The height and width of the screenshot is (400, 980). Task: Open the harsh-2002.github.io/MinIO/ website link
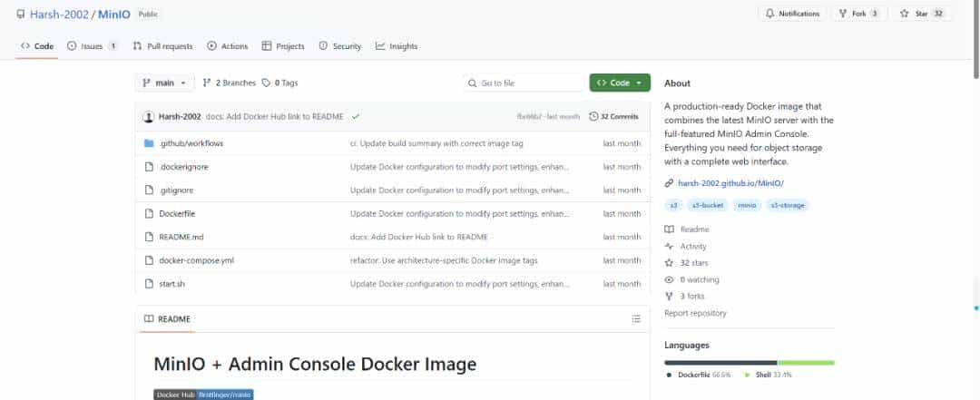point(723,183)
